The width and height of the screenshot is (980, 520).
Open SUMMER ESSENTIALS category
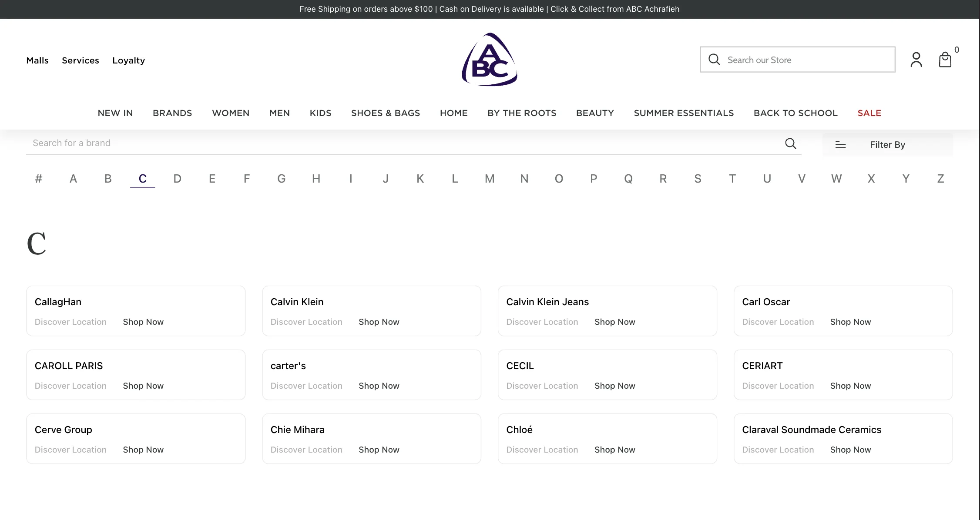tap(684, 113)
